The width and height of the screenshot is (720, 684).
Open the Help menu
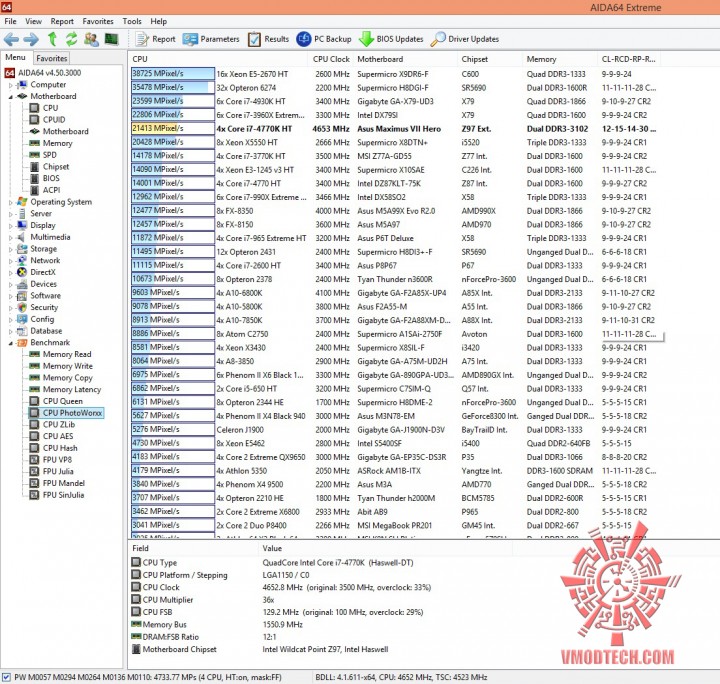(158, 21)
